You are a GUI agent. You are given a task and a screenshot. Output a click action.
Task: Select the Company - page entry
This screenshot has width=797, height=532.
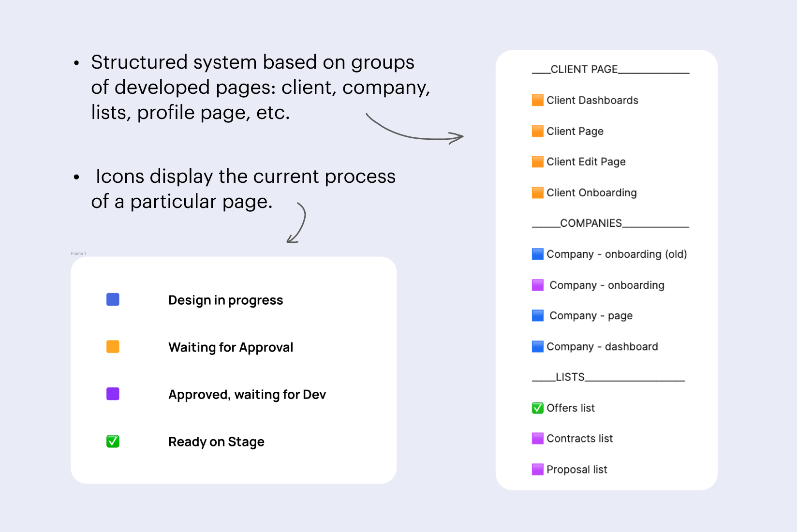point(591,315)
